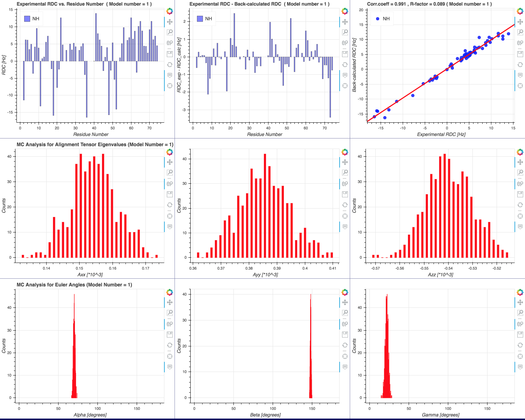Toggle Hover tool on RDC_exp - RDC_calc plot
Image resolution: width=525 pixels, height=420 pixels.
[x=345, y=75]
